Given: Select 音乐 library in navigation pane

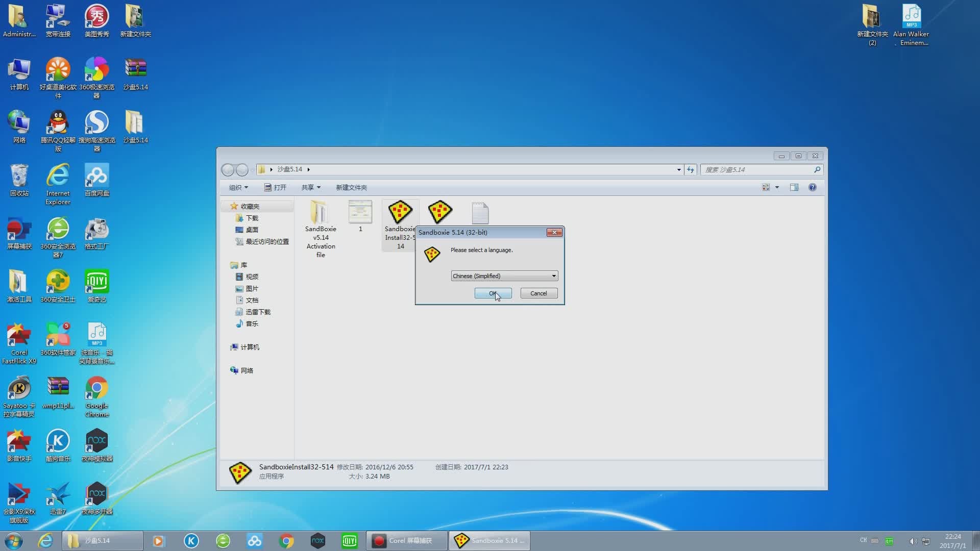Looking at the screenshot, I should [252, 323].
